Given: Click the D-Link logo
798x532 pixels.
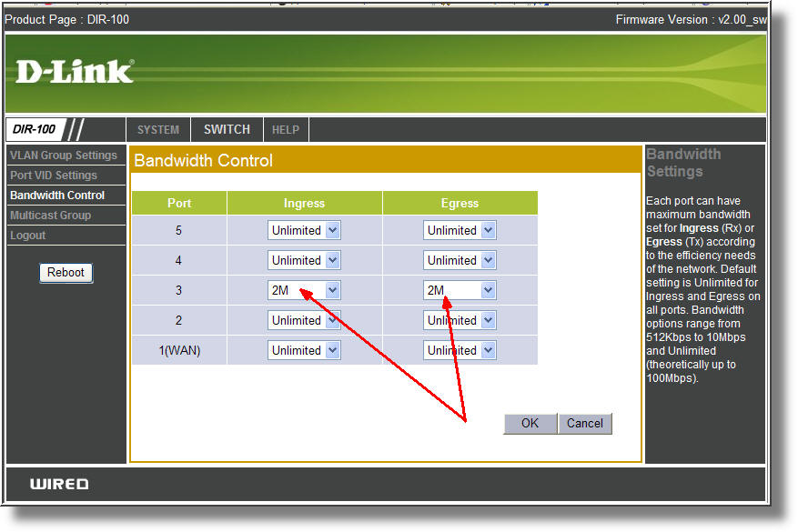Looking at the screenshot, I should (x=75, y=71).
